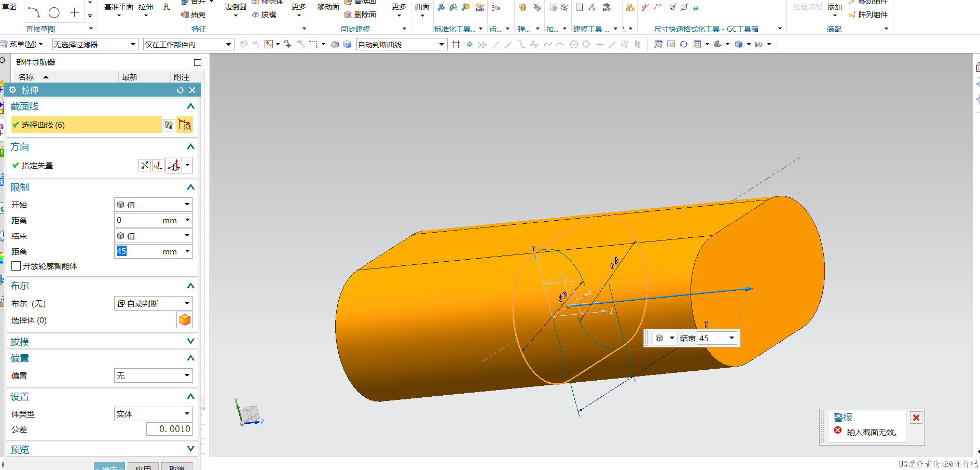Collapse the 方向 section
Image resolution: width=980 pixels, height=470 pixels.
pyautogui.click(x=190, y=146)
